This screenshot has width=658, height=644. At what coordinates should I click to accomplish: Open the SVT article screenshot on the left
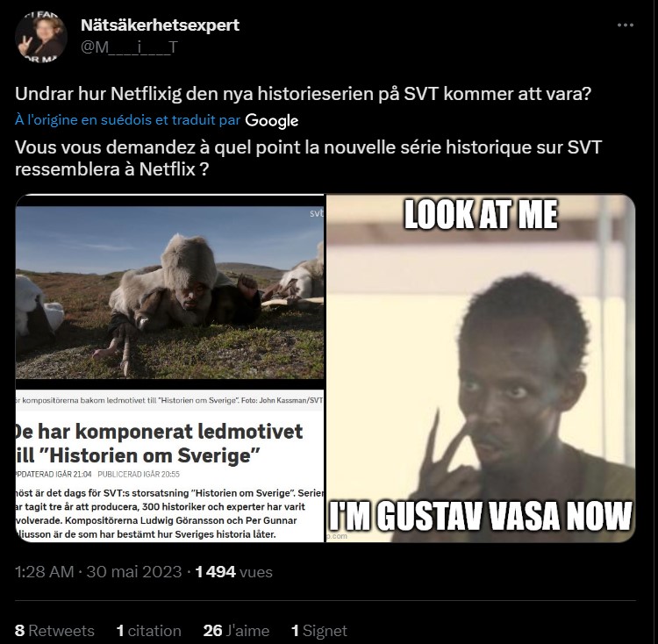(170, 368)
